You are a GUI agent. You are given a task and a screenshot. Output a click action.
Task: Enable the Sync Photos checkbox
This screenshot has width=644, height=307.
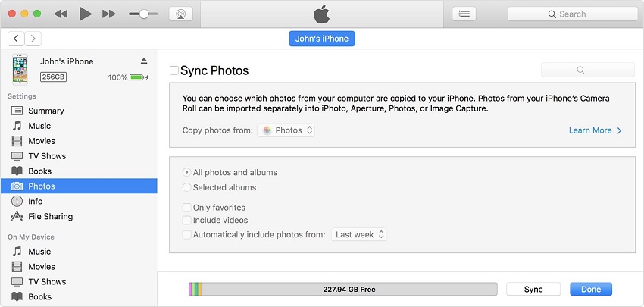coord(174,70)
